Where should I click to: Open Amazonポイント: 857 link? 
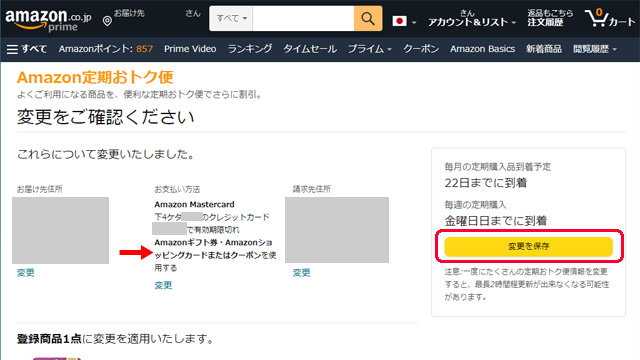click(x=106, y=49)
